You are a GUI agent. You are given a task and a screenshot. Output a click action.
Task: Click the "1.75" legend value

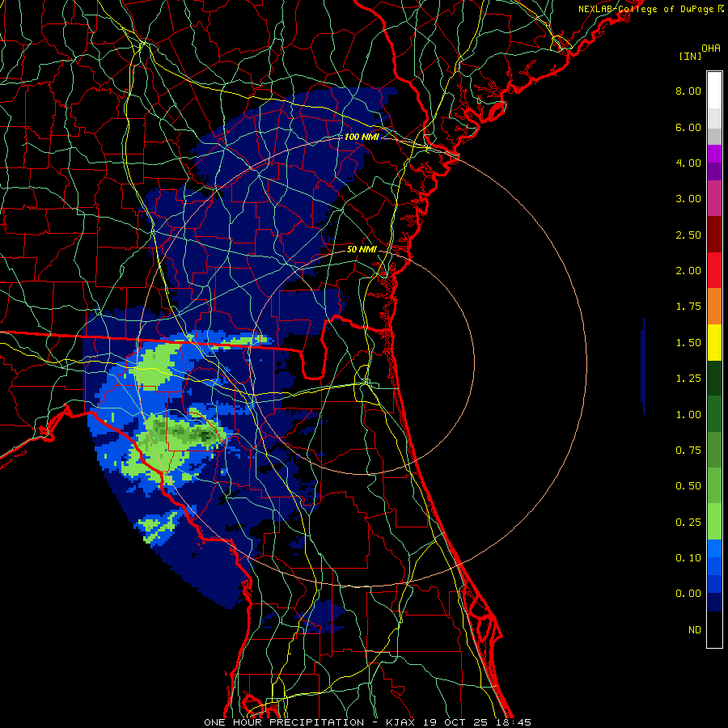pyautogui.click(x=688, y=307)
